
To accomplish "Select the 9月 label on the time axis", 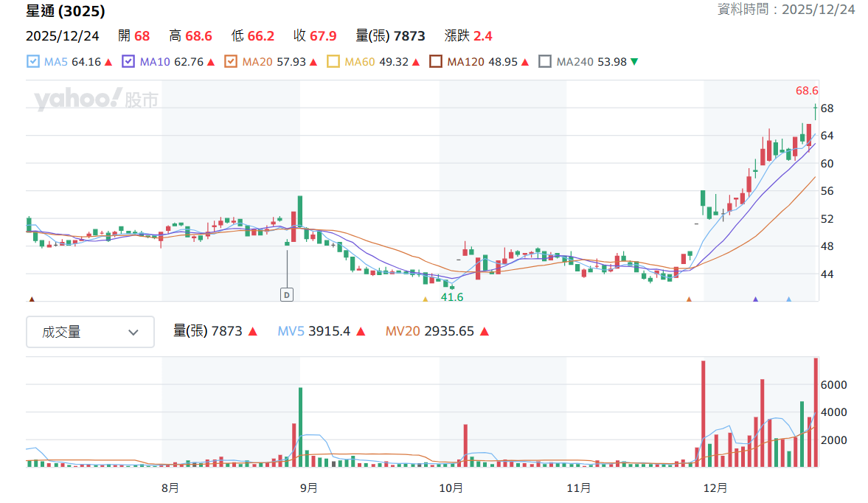I will tap(309, 488).
